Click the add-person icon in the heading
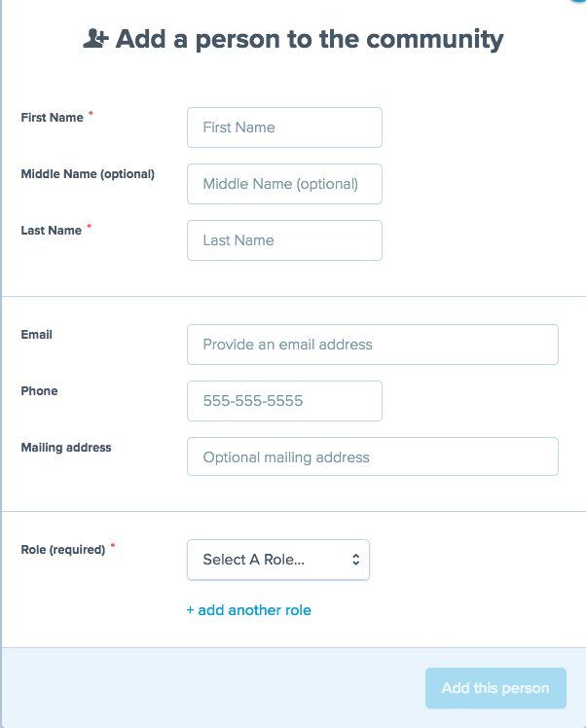Viewport: 586px width, 728px height. click(94, 39)
